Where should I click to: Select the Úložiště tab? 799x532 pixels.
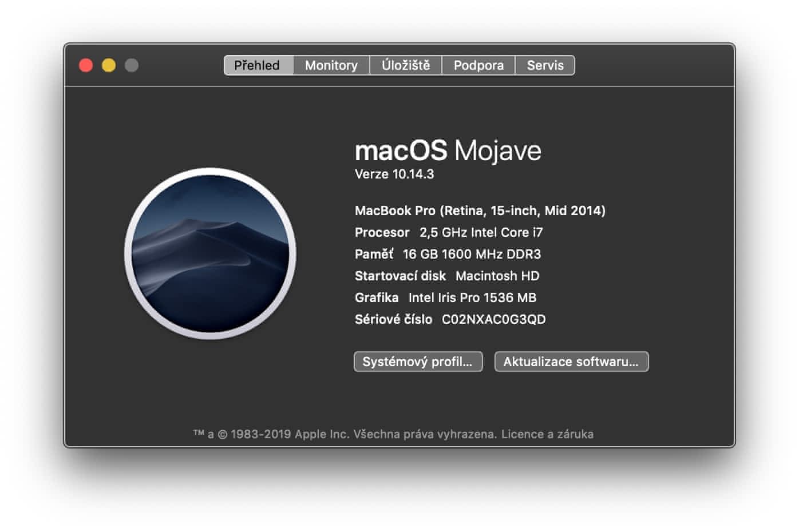(x=406, y=65)
